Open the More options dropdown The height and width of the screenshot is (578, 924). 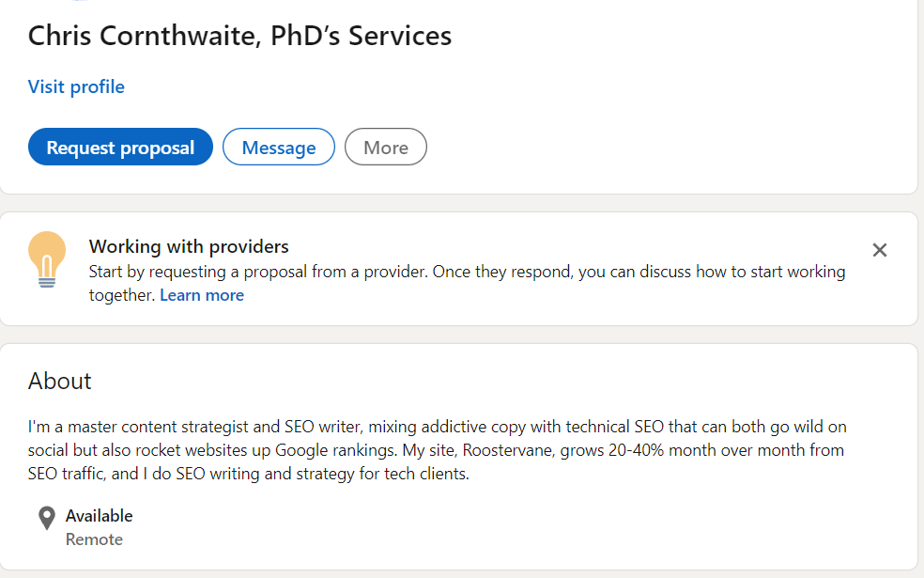pyautogui.click(x=385, y=148)
